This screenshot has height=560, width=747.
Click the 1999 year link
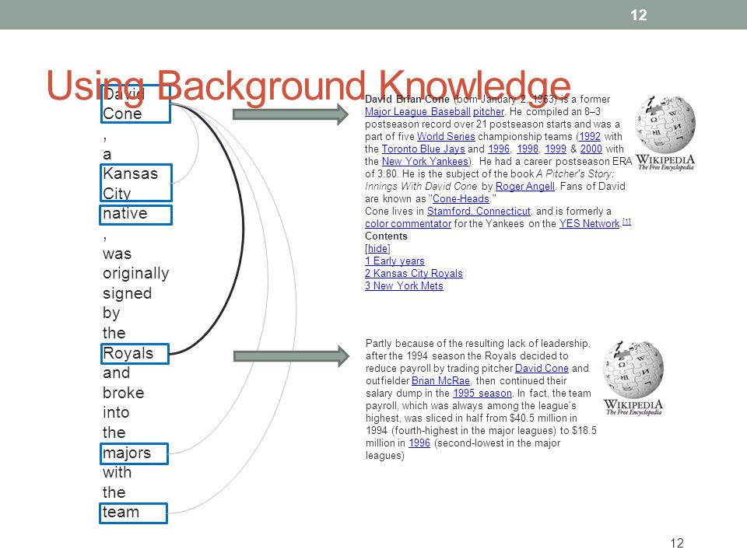pos(556,149)
